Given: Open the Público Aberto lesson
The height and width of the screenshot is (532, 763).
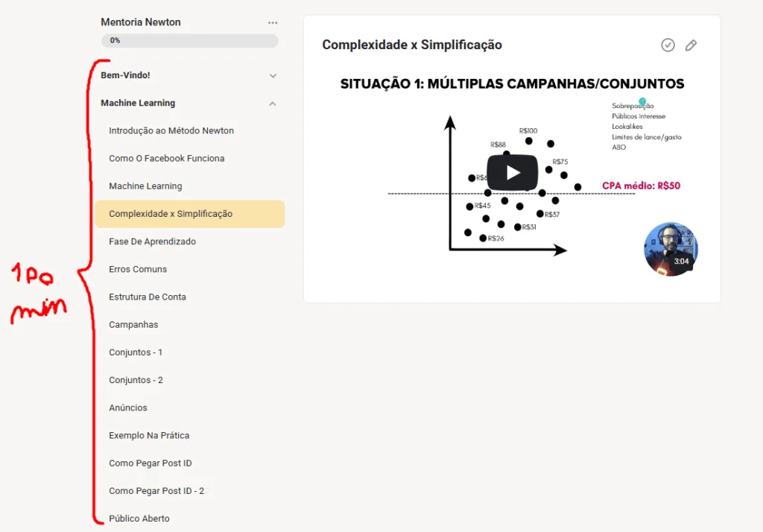Looking at the screenshot, I should coord(139,519).
